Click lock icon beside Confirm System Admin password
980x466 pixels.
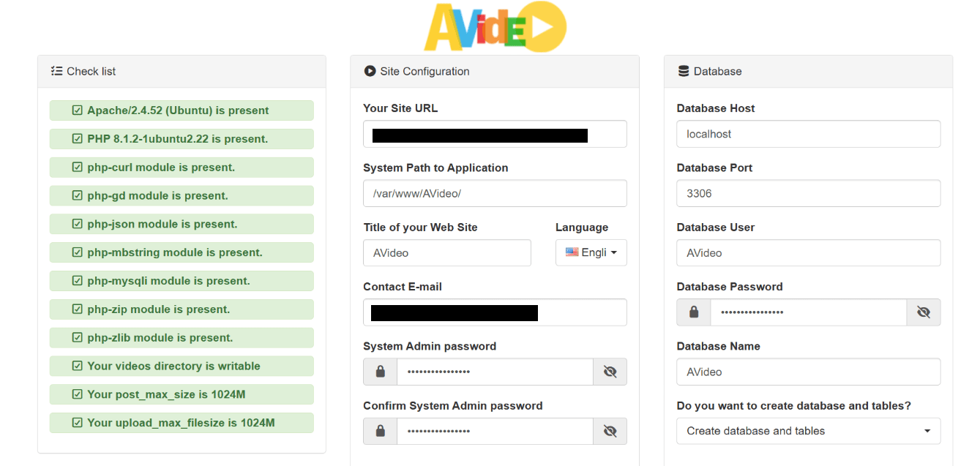click(x=381, y=431)
